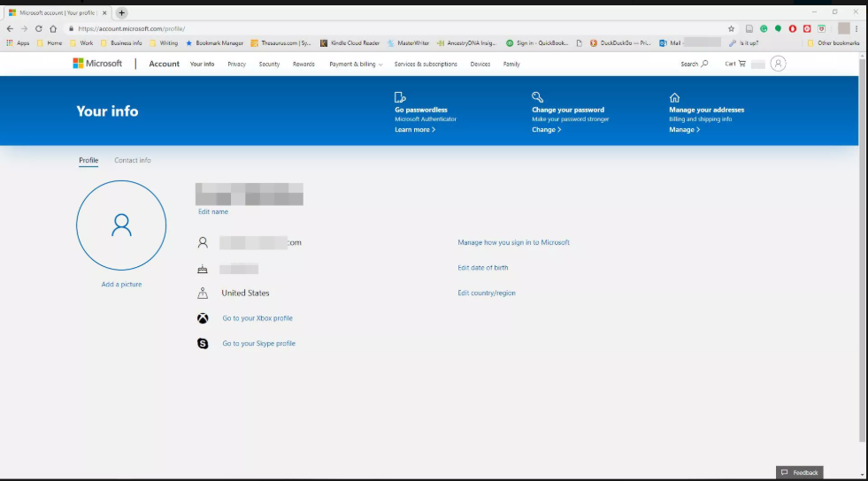The height and width of the screenshot is (481, 868).
Task: Open the account avatar circle in header
Action: tap(778, 64)
